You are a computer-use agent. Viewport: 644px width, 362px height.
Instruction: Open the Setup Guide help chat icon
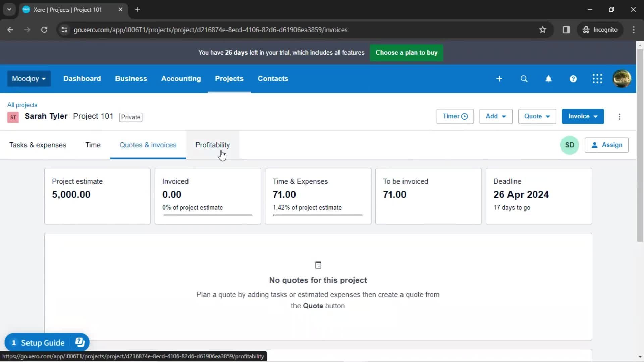(x=80, y=342)
